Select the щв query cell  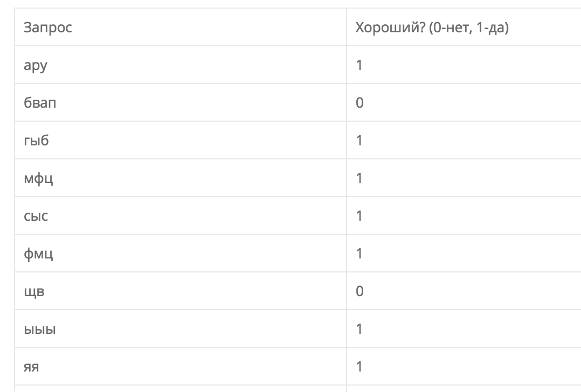coord(36,291)
